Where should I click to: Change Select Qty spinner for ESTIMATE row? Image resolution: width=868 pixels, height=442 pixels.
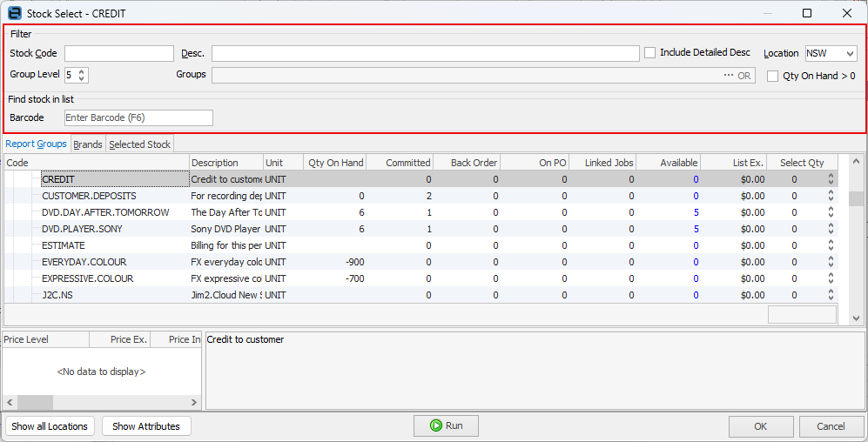click(x=830, y=245)
